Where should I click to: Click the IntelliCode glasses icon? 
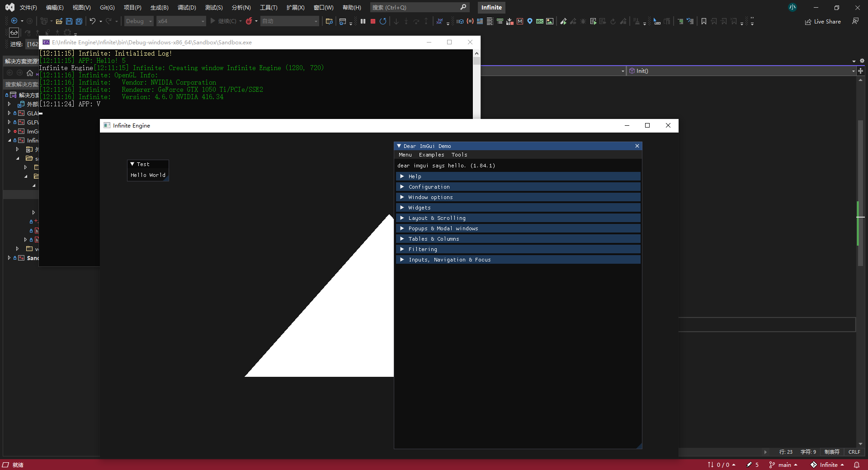coord(14,33)
